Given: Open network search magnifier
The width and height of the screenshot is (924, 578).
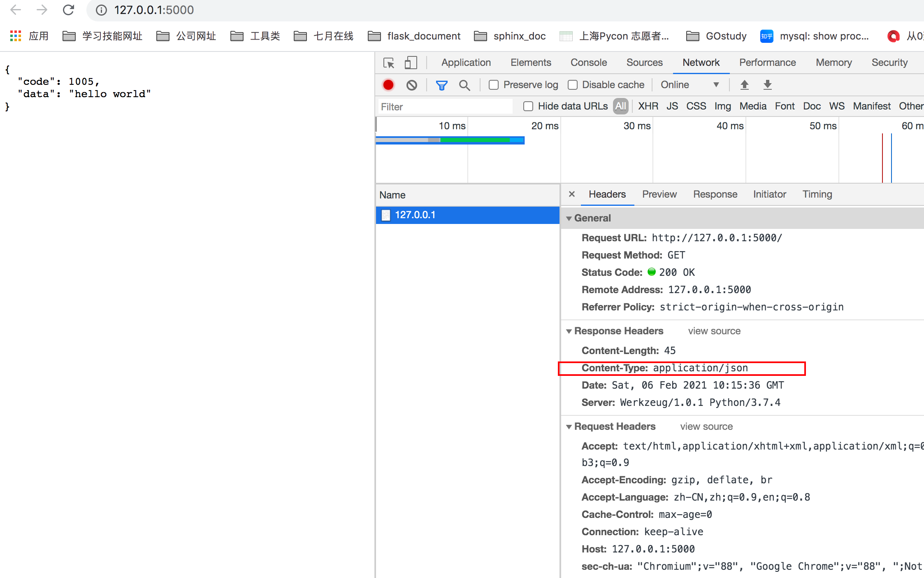Looking at the screenshot, I should (x=464, y=85).
